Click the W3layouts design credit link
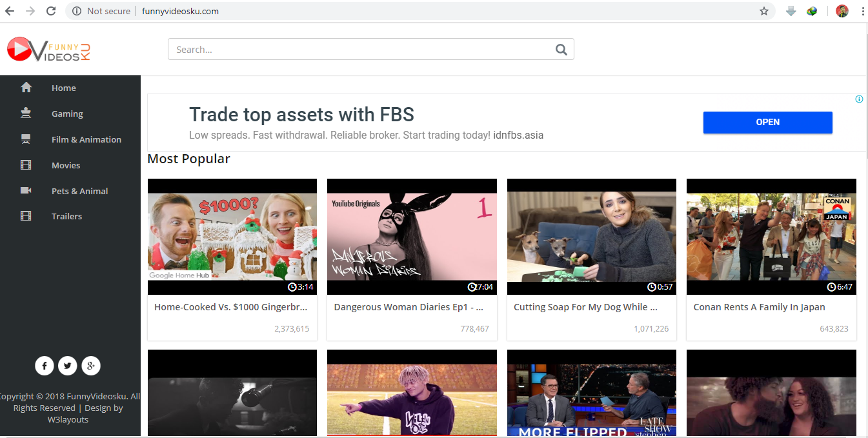The width and height of the screenshot is (868, 438). click(68, 419)
